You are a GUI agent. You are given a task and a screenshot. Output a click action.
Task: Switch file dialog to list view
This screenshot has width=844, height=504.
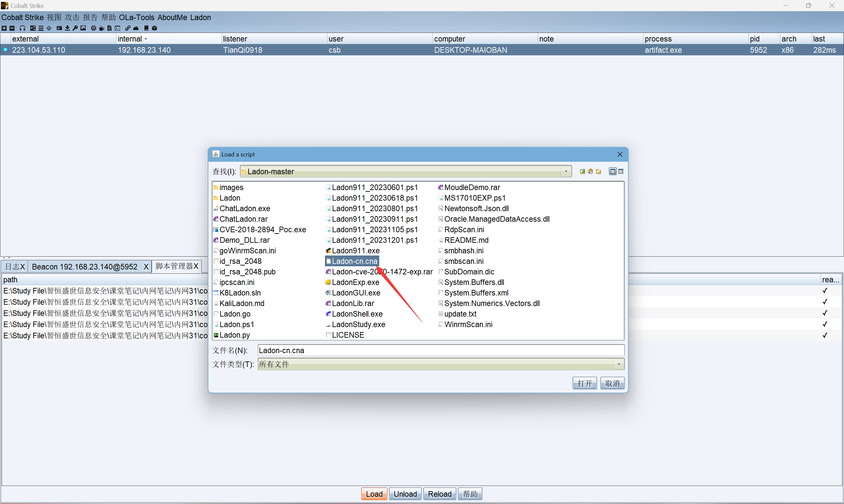613,172
